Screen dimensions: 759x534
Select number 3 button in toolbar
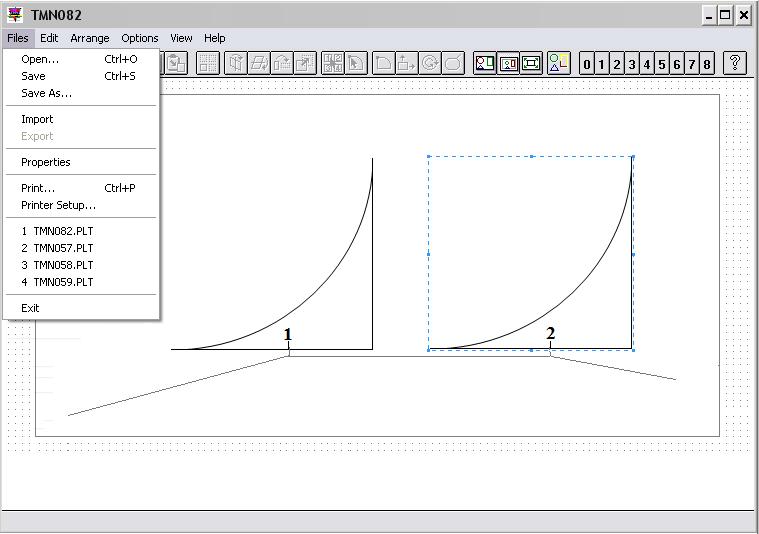coord(632,64)
